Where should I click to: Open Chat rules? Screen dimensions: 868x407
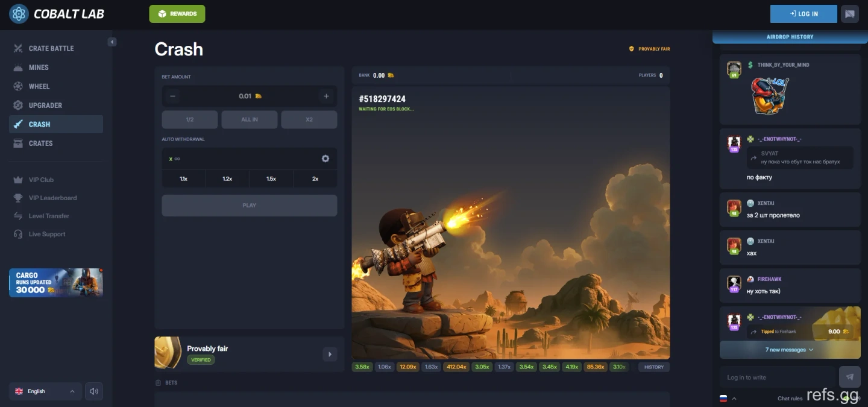click(790, 399)
